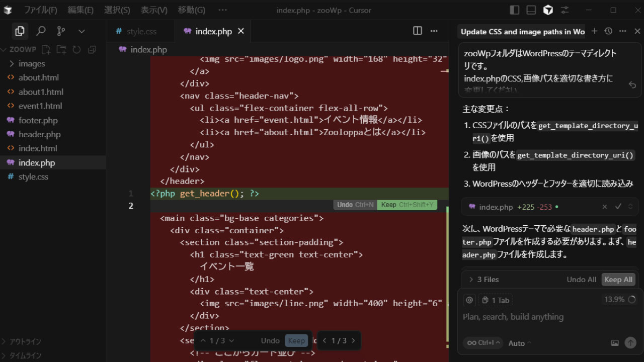Click Undo All file changes

(581, 280)
